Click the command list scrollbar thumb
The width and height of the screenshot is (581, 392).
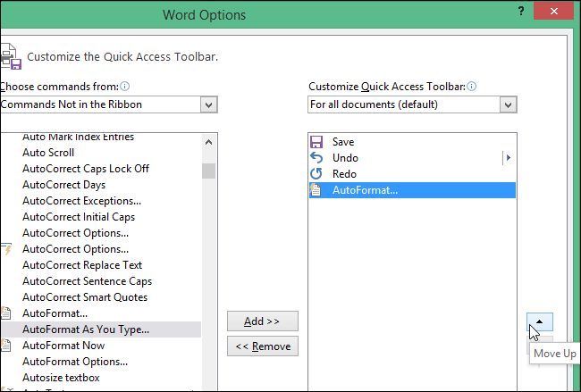click(x=209, y=171)
